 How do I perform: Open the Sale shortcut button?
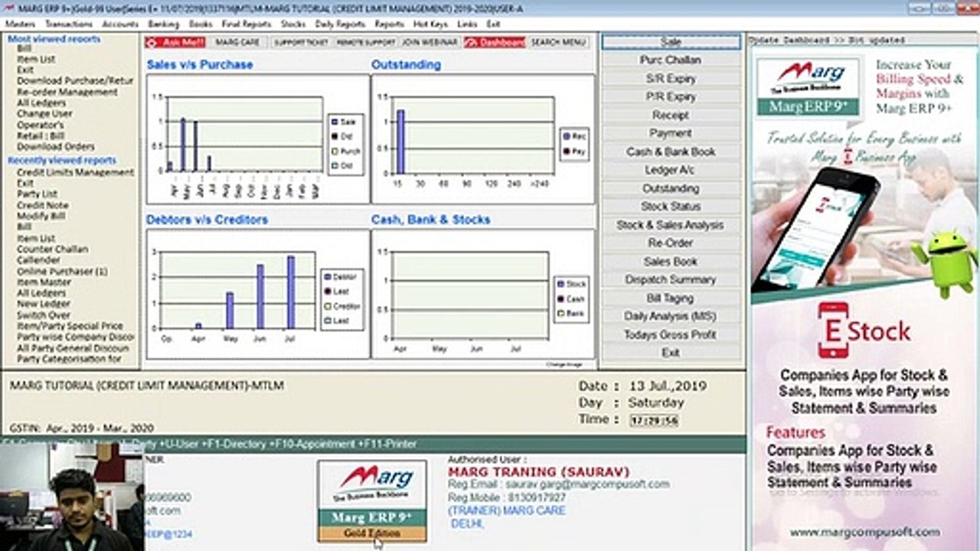coord(671,41)
